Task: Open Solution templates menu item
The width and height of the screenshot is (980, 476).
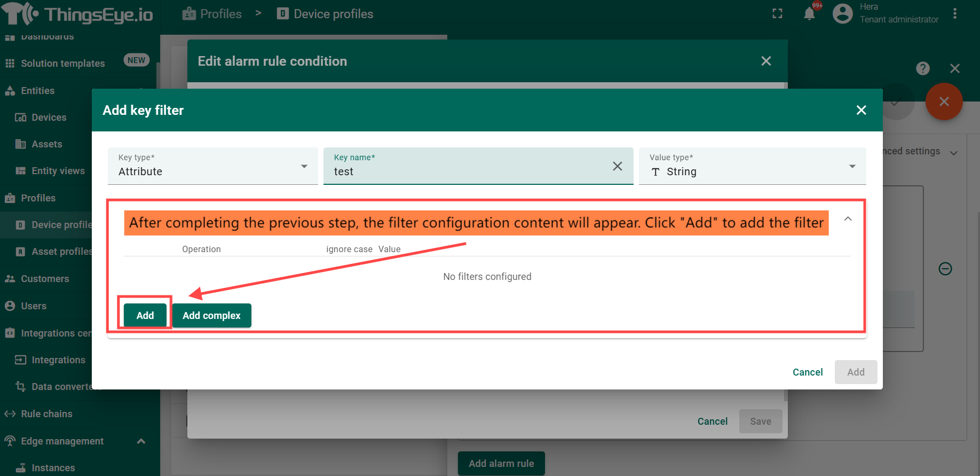Action: click(x=62, y=64)
